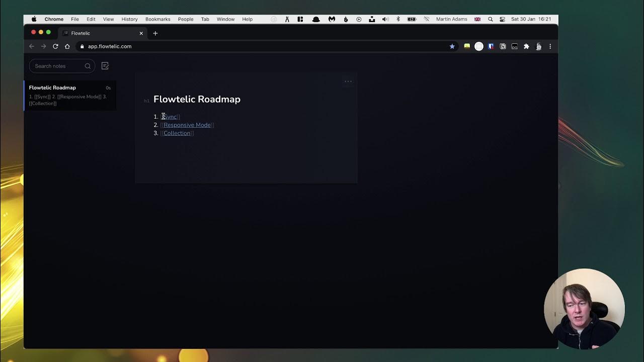Reload the Flowtelic page

(x=55, y=46)
